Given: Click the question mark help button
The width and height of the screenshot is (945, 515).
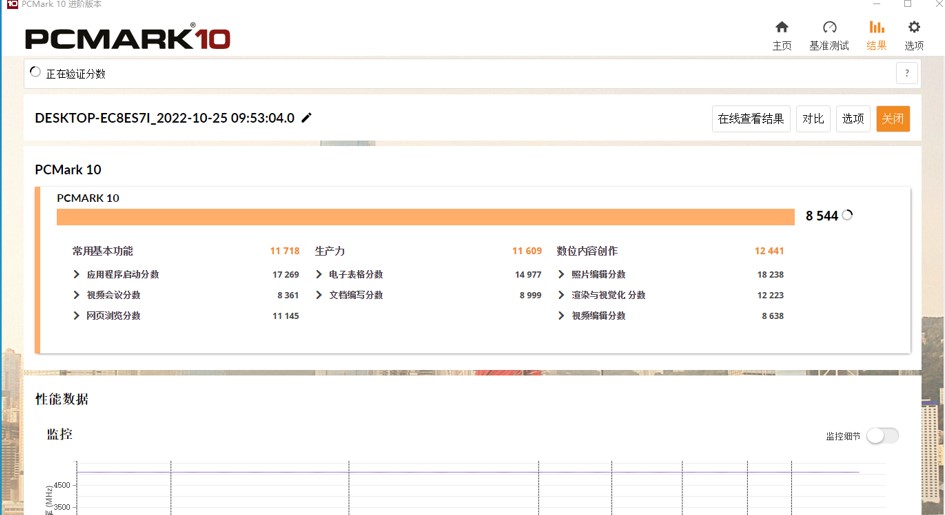Looking at the screenshot, I should 906,73.
